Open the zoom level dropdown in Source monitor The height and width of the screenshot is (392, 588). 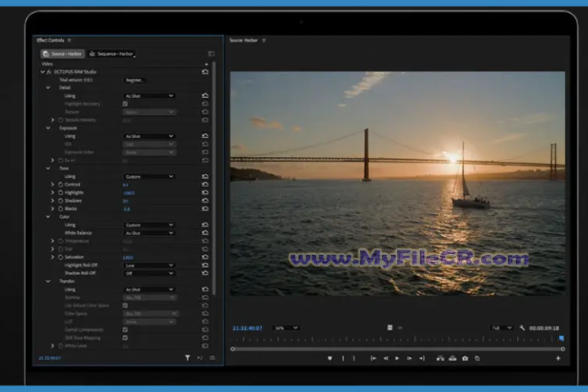[286, 327]
